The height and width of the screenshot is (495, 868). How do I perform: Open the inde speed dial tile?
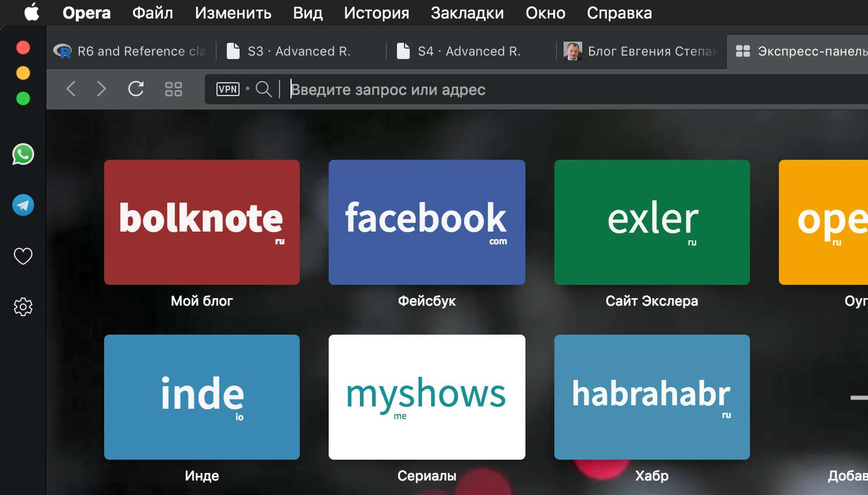point(202,397)
